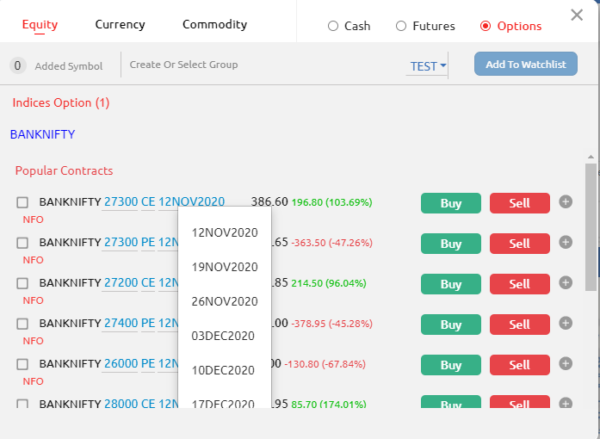Open strike dropdown 27300 on PE row

click(121, 242)
